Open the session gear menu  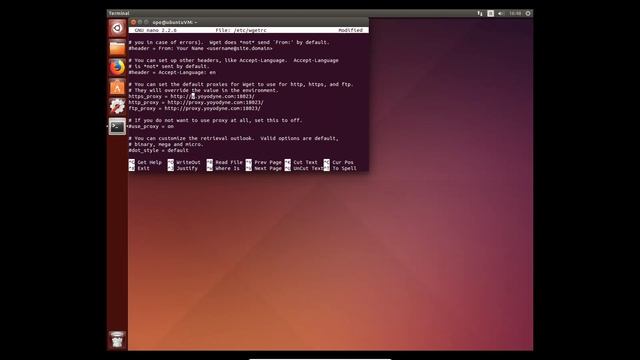[x=528, y=13]
